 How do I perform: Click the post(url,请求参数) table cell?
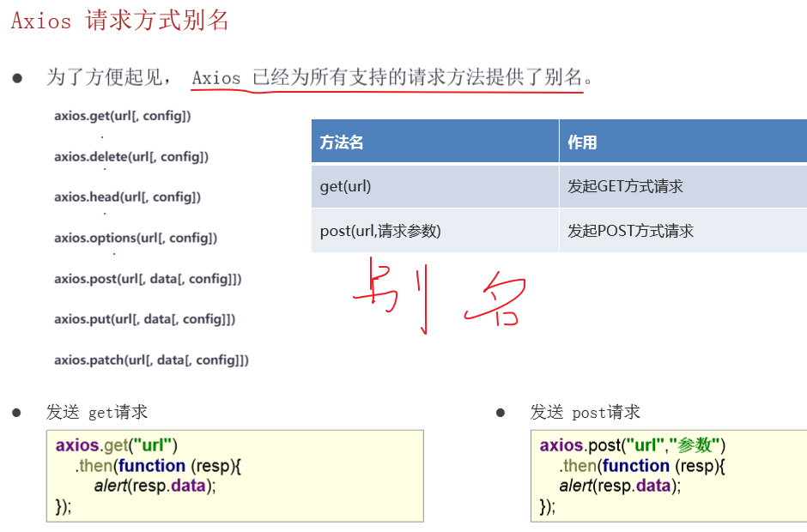380,231
